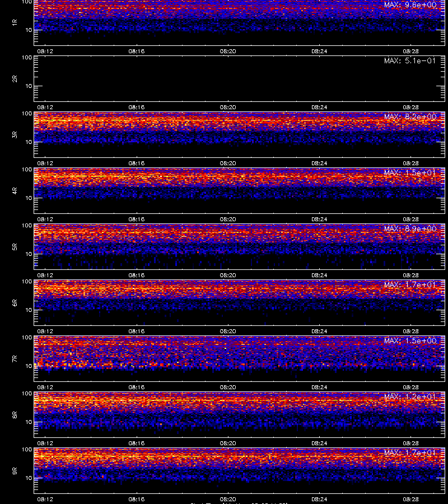
Task: Click the empty 2R spectrogram plot area
Action: click(x=239, y=79)
